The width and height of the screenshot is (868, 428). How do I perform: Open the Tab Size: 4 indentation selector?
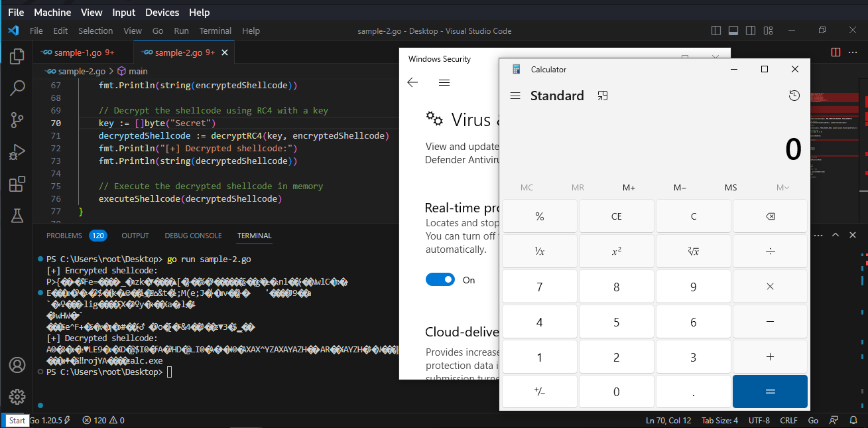[x=719, y=420]
